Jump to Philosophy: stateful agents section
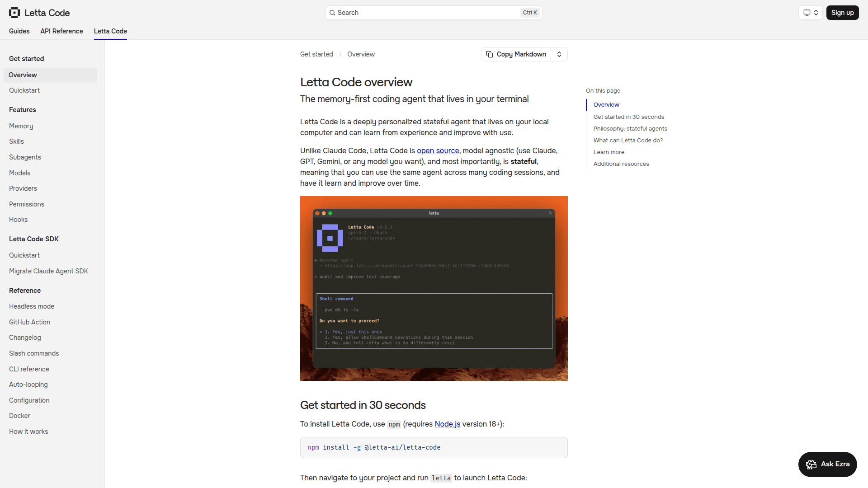Viewport: 868px width, 488px height. click(x=630, y=128)
